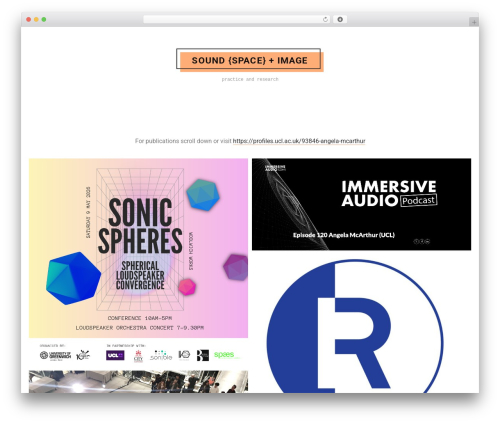This screenshot has height=423, width=500.
Task: Click 'Episode 120 Angela McArthur (UCL)' text
Action: click(344, 235)
